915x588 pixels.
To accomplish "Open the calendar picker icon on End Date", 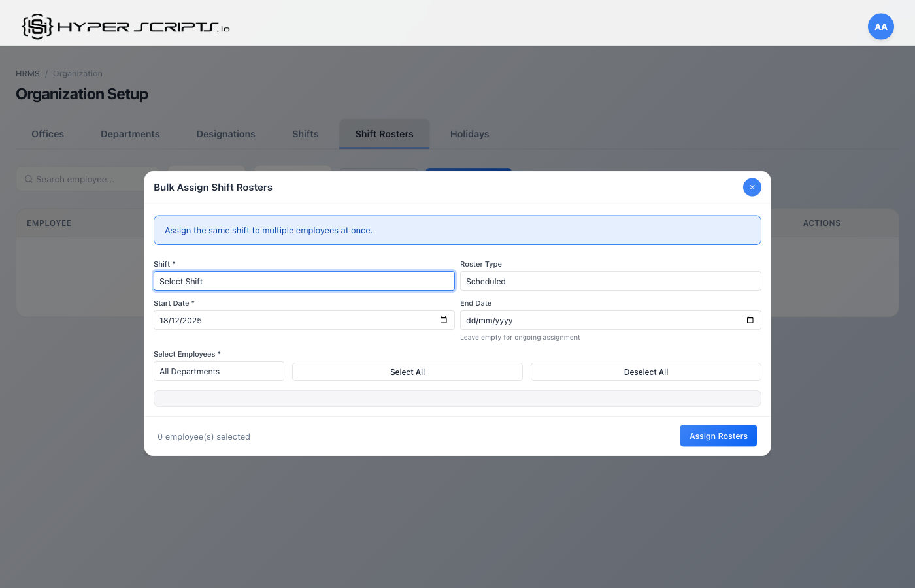I will click(750, 320).
